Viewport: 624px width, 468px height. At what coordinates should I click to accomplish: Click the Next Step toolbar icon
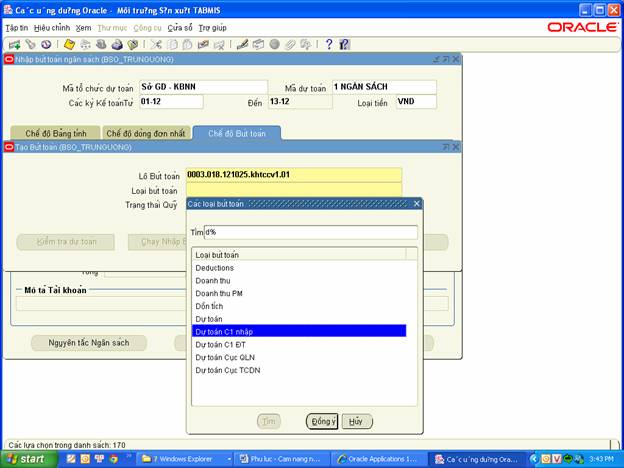tap(85, 45)
